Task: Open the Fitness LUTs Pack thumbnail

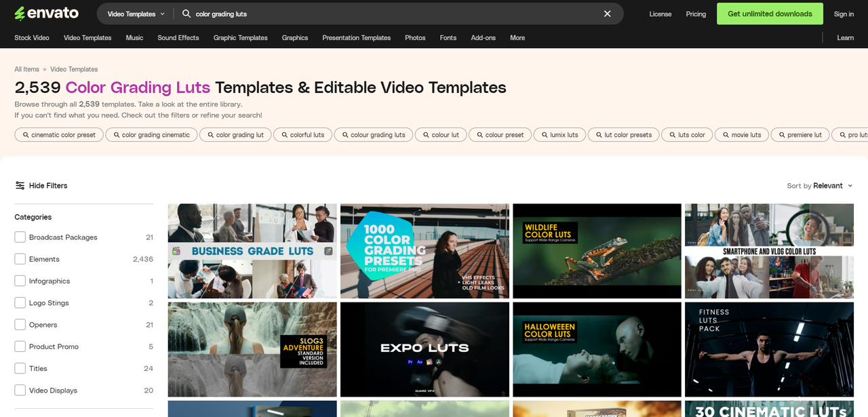Action: pos(769,349)
